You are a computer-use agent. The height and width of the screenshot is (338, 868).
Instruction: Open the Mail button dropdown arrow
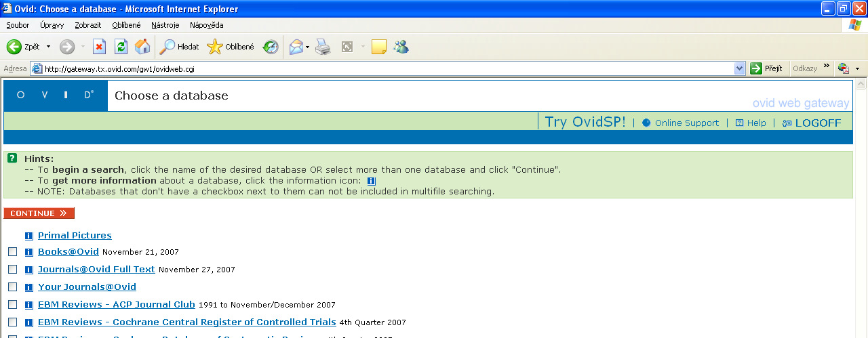click(x=308, y=47)
